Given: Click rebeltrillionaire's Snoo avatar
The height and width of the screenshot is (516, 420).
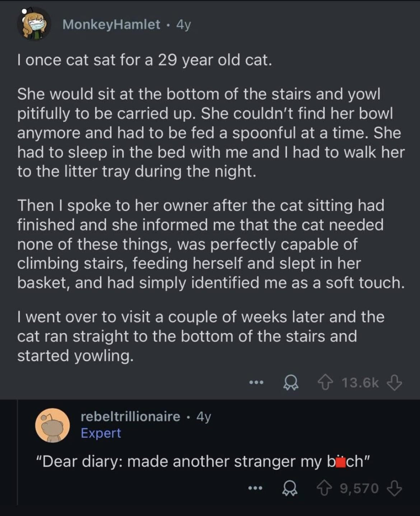Looking at the screenshot, I should pyautogui.click(x=52, y=425).
